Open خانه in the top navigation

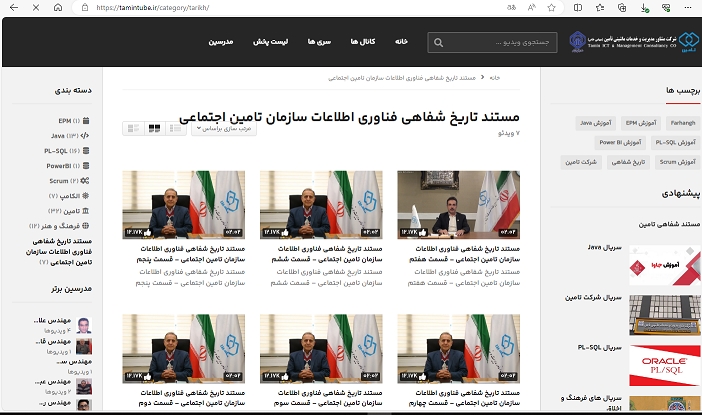click(x=401, y=42)
